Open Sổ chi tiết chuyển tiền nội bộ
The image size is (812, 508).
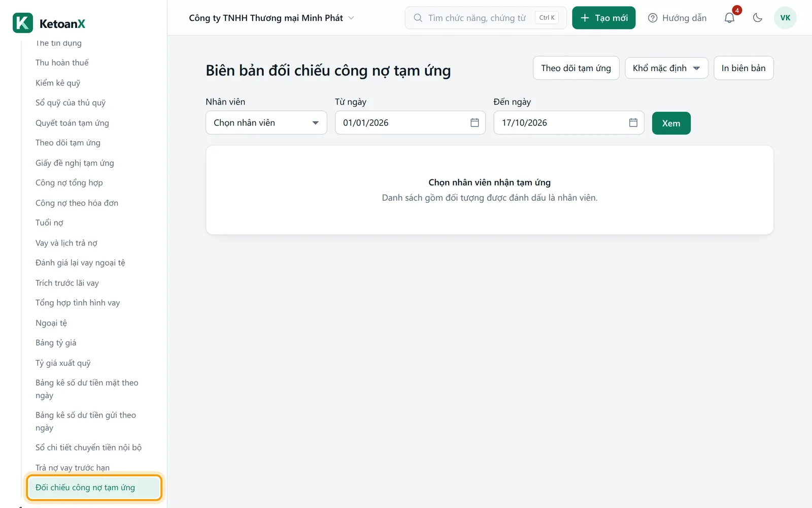(x=88, y=448)
